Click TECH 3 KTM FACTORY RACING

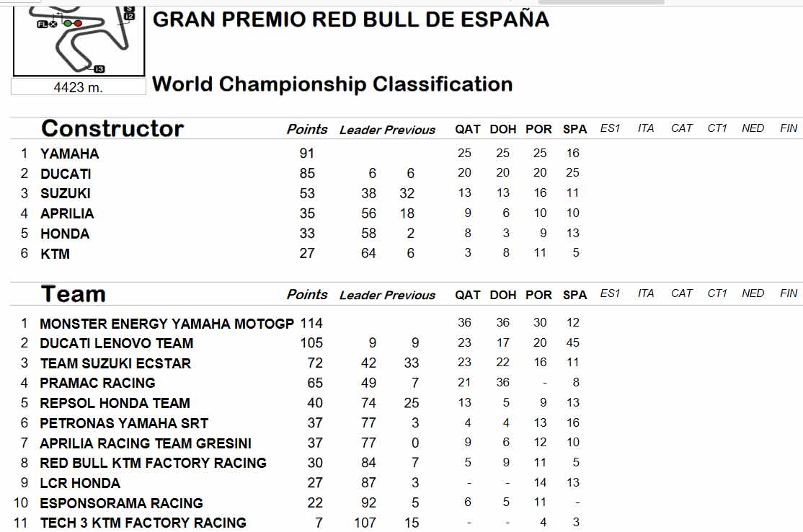143,523
